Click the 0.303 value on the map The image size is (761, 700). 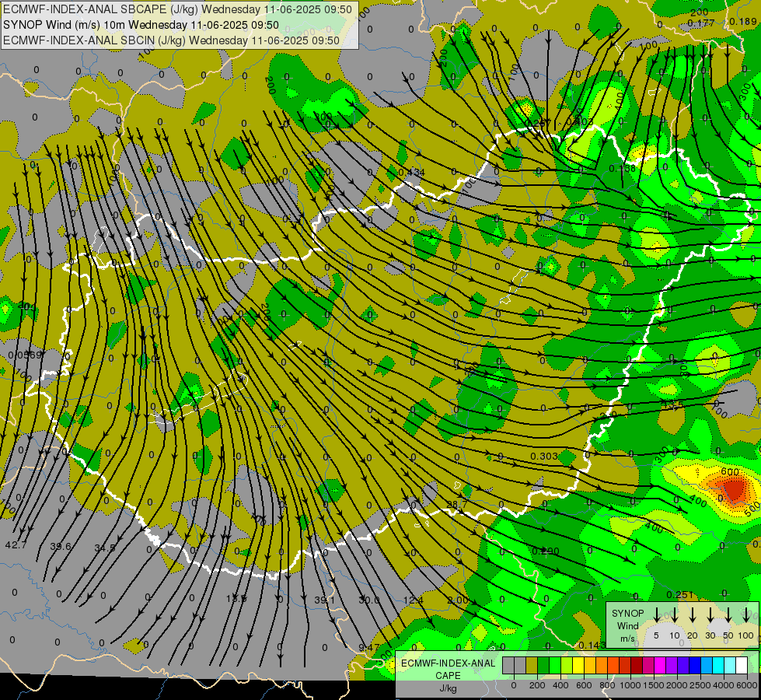(x=543, y=456)
